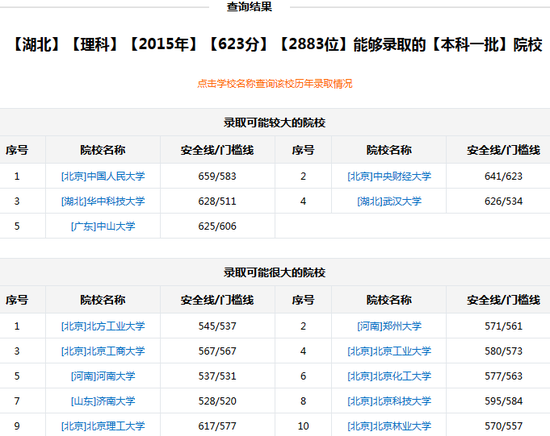Click the 华中科技大学 school link

pos(103,201)
